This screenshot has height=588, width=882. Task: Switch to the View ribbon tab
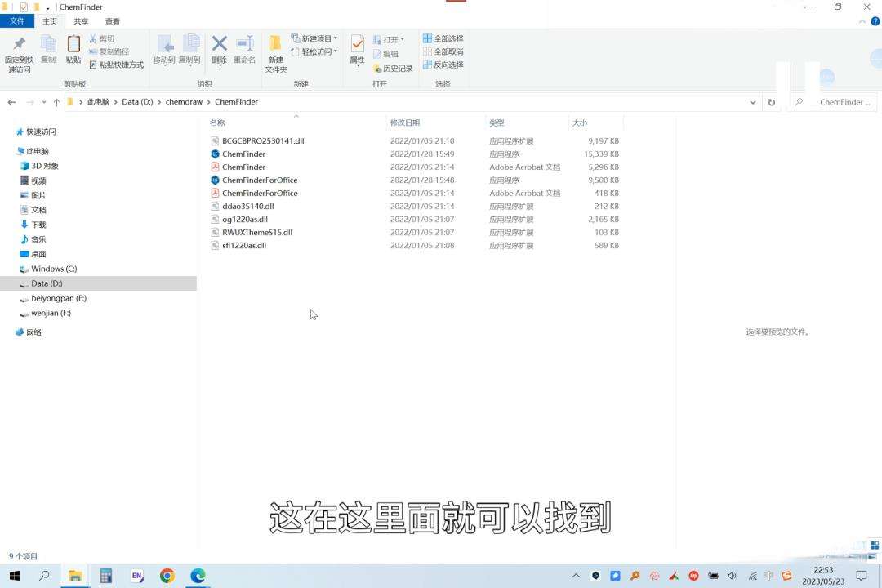click(x=113, y=21)
